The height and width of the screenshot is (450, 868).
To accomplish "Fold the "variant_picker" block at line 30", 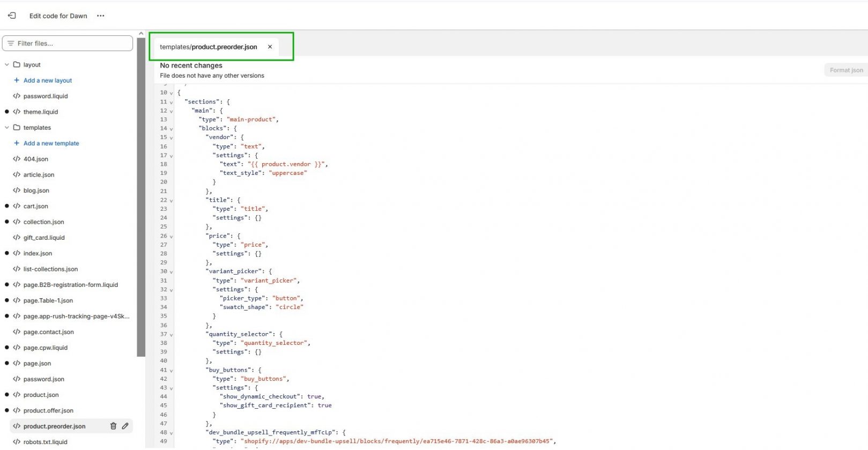I will pos(171,272).
